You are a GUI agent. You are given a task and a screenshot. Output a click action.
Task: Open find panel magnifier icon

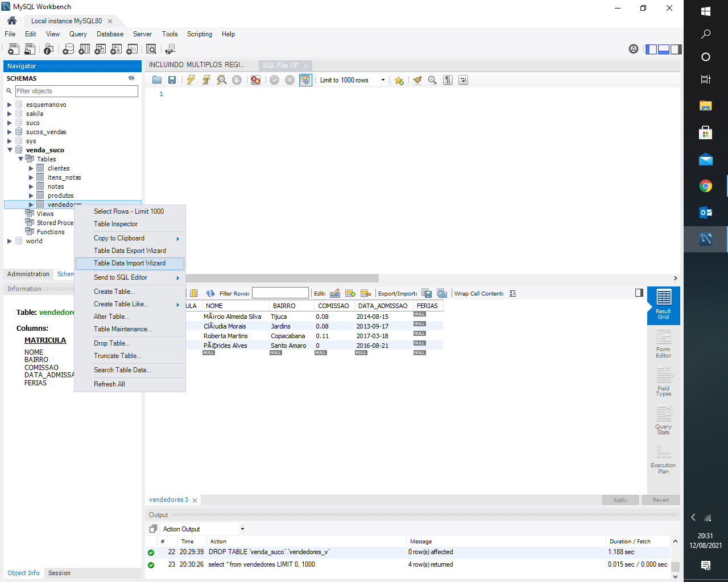pyautogui.click(x=432, y=80)
